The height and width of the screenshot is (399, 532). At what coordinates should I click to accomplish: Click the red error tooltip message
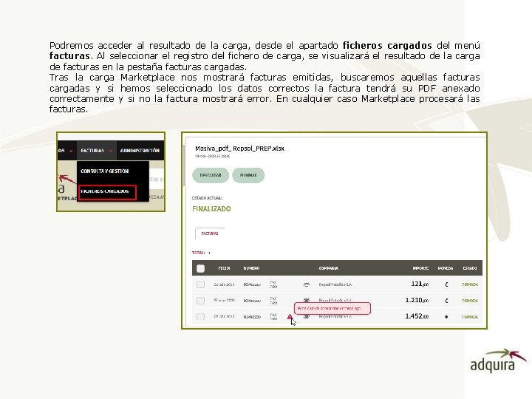point(332,308)
